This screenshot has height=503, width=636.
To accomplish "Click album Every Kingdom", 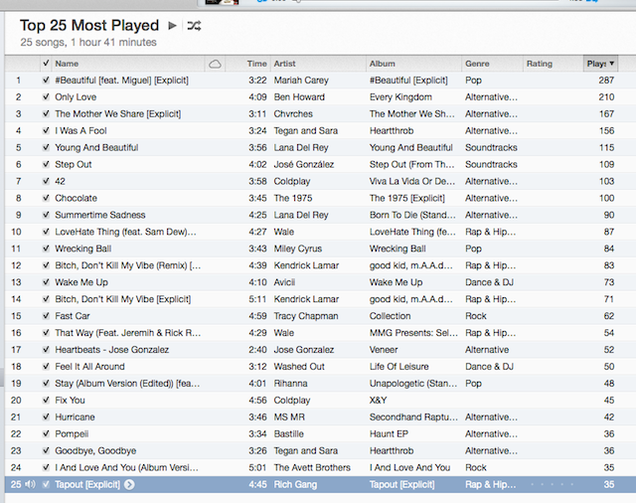I will (401, 97).
